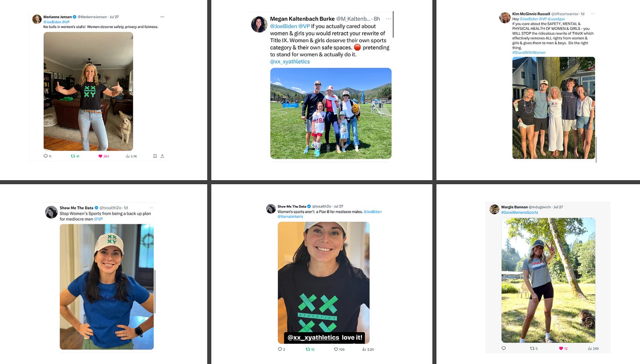Open Kim McGinnis Russell's group photo
This screenshot has height=364, width=640.
point(553,108)
